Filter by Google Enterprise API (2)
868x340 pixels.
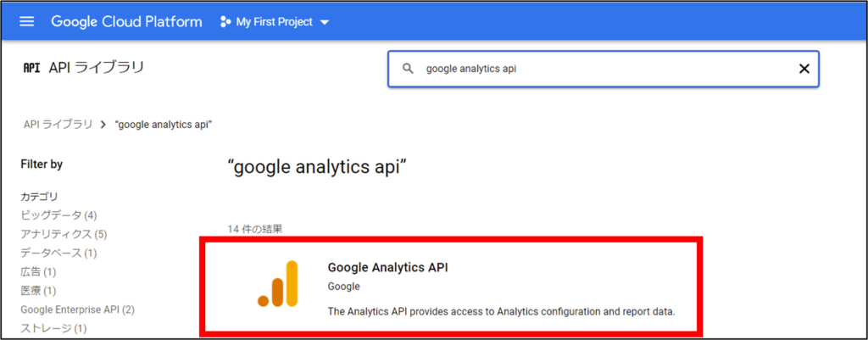77,309
